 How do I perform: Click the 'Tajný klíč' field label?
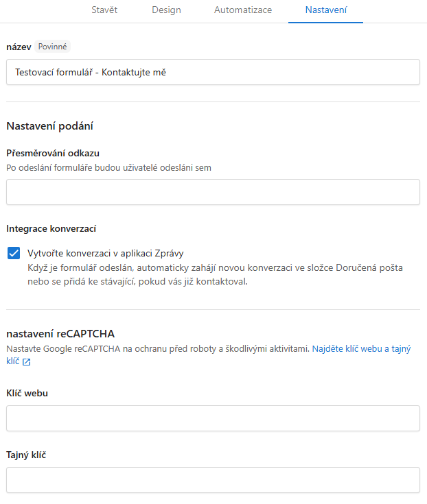click(25, 455)
